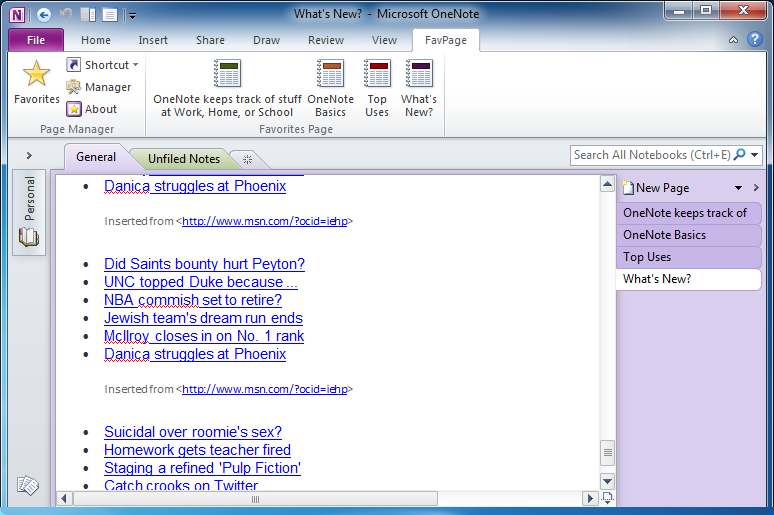Click the horizontal scrollbar thumb
This screenshot has width=774, height=515.
255,499
